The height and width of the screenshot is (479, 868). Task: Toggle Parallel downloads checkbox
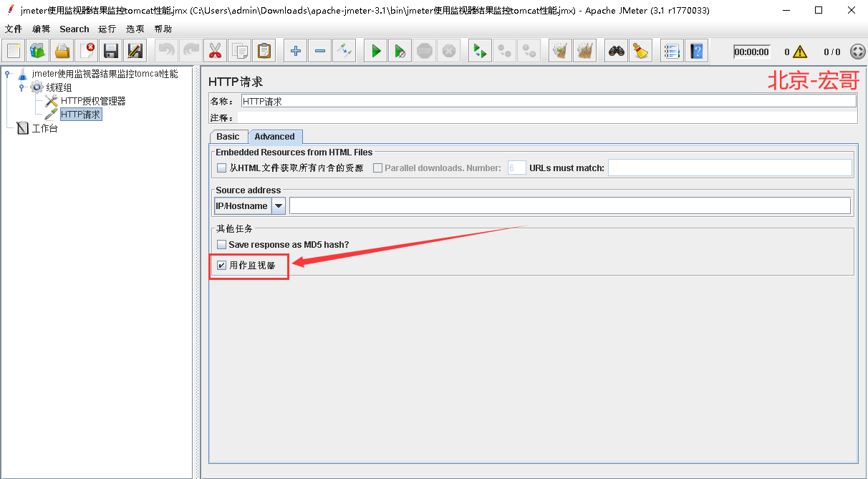coord(378,168)
